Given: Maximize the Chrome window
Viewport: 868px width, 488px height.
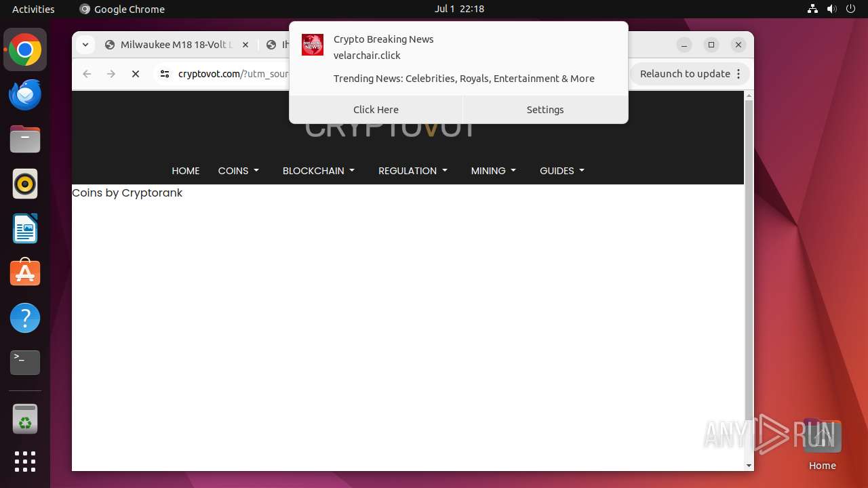Looking at the screenshot, I should pos(711,45).
